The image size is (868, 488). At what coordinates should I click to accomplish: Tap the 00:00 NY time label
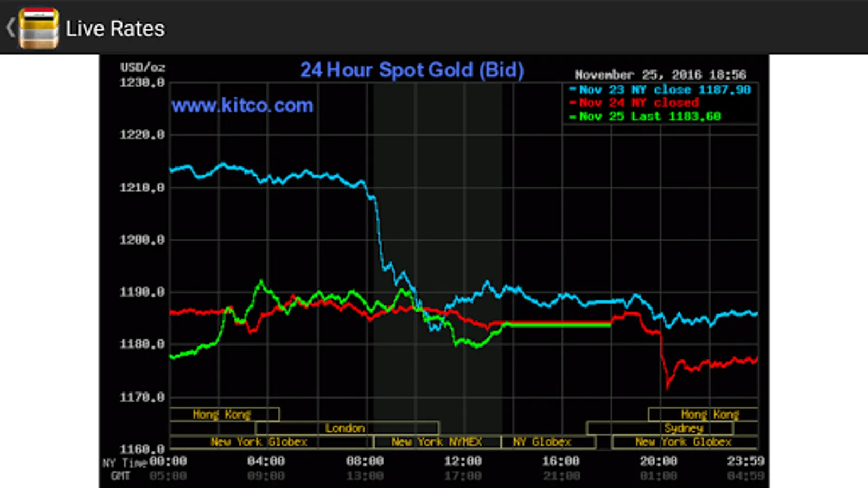point(168,461)
